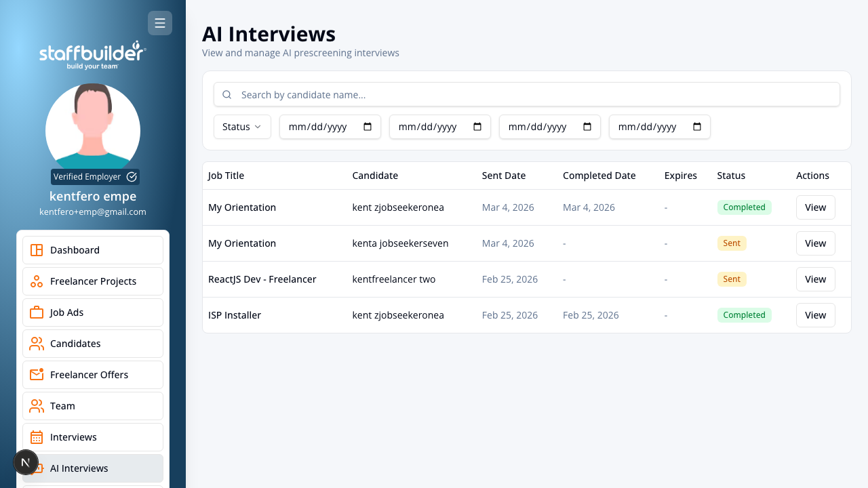
Task: Focus the search by candidate name field
Action: click(527, 95)
